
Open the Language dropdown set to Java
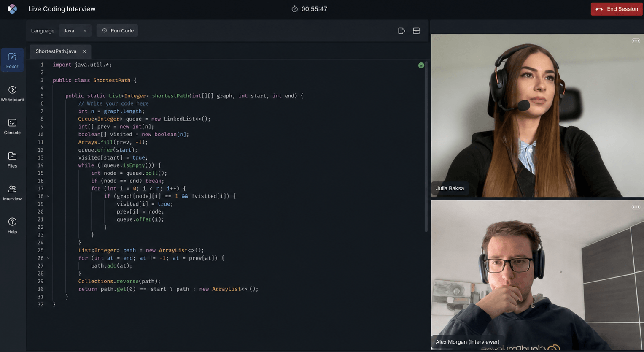point(75,31)
